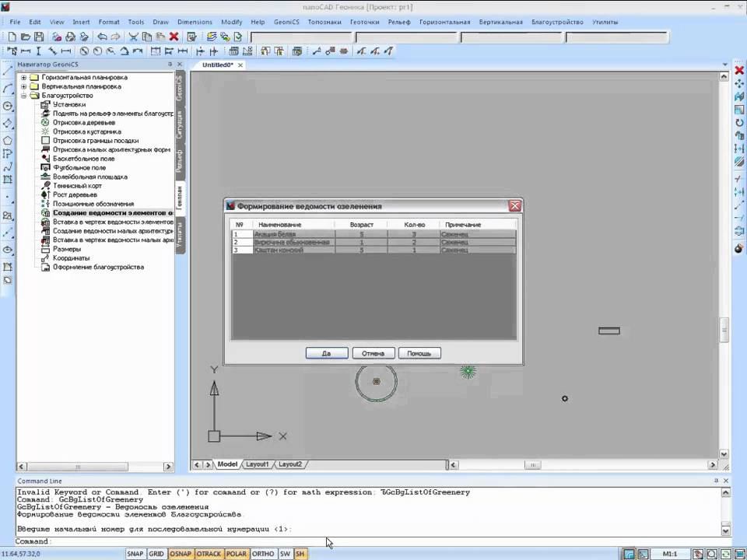The image size is (747, 560).
Task: Open document tabs list arrow at right
Action: tap(725, 65)
